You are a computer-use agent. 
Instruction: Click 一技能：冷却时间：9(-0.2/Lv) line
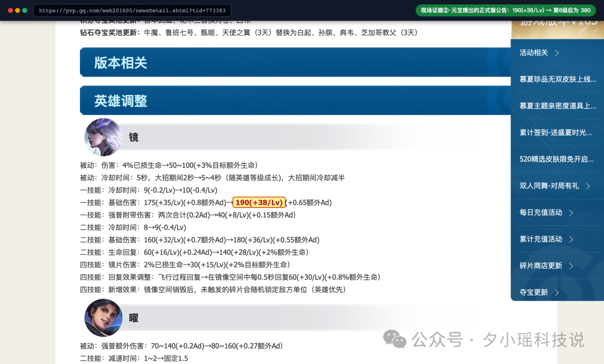pyautogui.click(x=149, y=190)
